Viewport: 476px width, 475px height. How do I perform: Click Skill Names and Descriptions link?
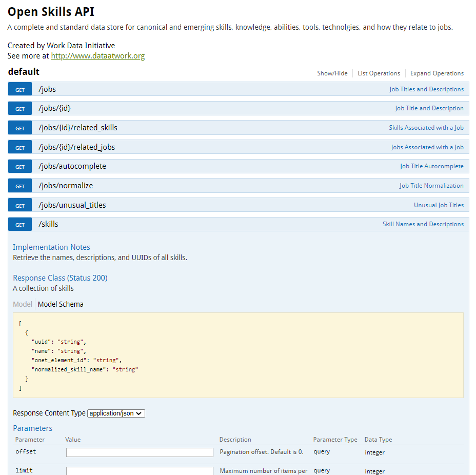pos(423,224)
